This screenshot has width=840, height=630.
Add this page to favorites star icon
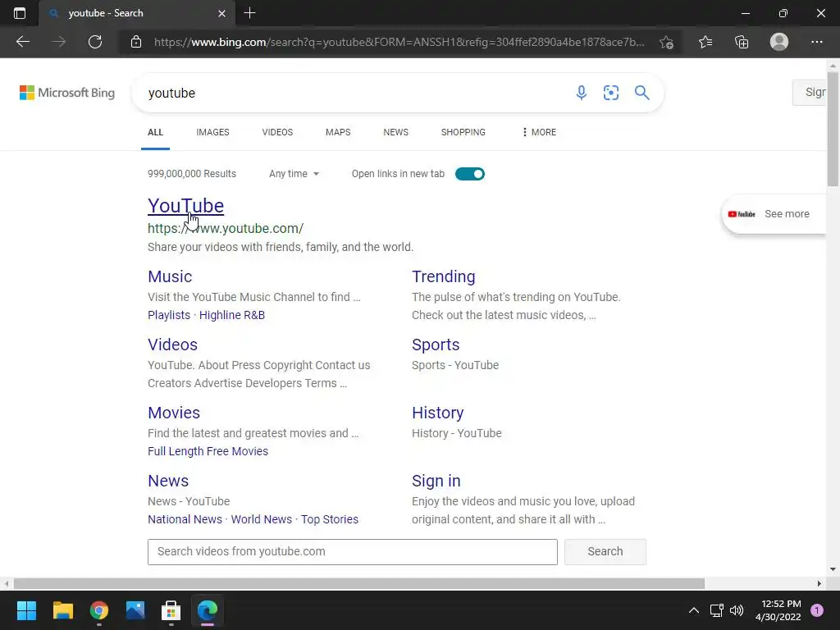coord(666,42)
